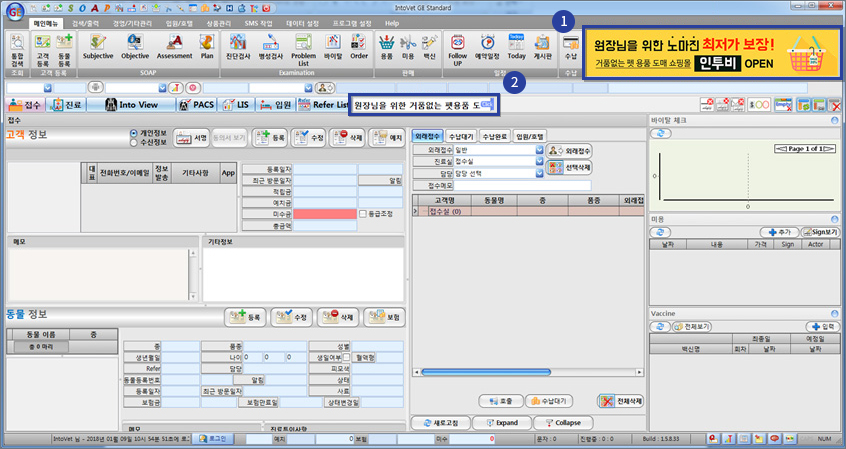Open the 검색/출력 menu tab
The image size is (846, 449).
click(x=92, y=22)
